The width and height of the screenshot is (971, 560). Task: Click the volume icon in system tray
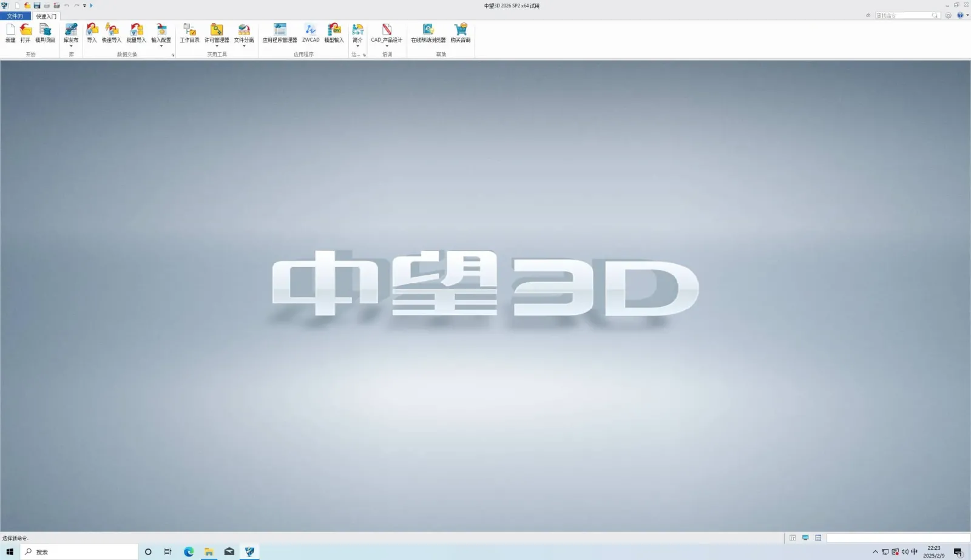click(905, 552)
